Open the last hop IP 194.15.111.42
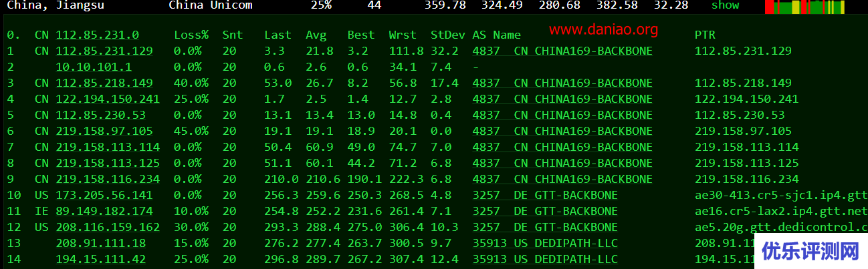This screenshot has height=269, width=868. (x=101, y=259)
